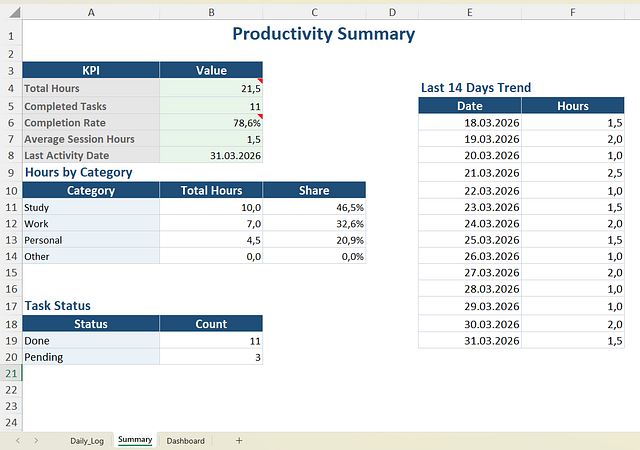Image resolution: width=640 pixels, height=450 pixels.
Task: Click the Value header cell
Action: 211,70
